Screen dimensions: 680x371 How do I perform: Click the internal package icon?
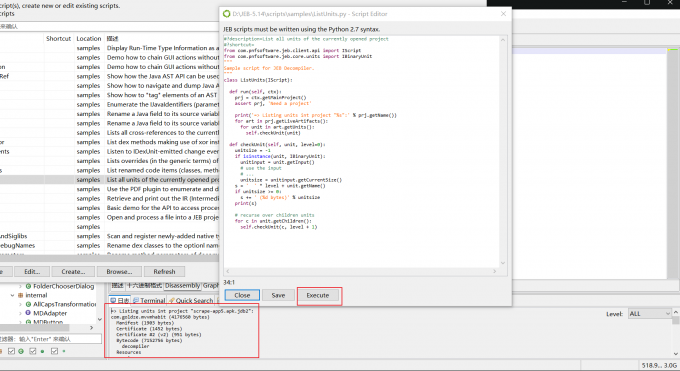[20, 295]
